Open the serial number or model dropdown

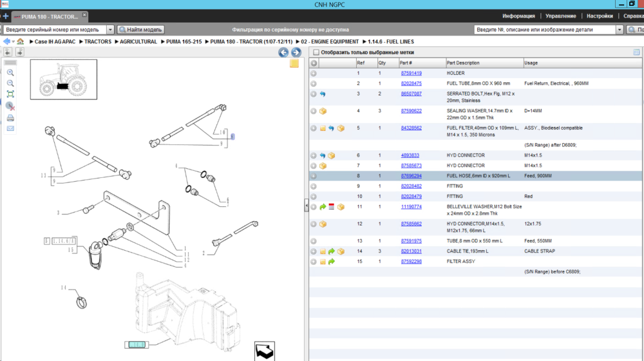(x=110, y=30)
